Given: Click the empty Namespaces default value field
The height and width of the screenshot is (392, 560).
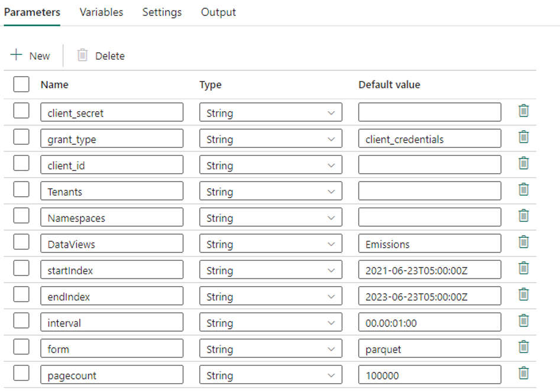Looking at the screenshot, I should pyautogui.click(x=430, y=217).
